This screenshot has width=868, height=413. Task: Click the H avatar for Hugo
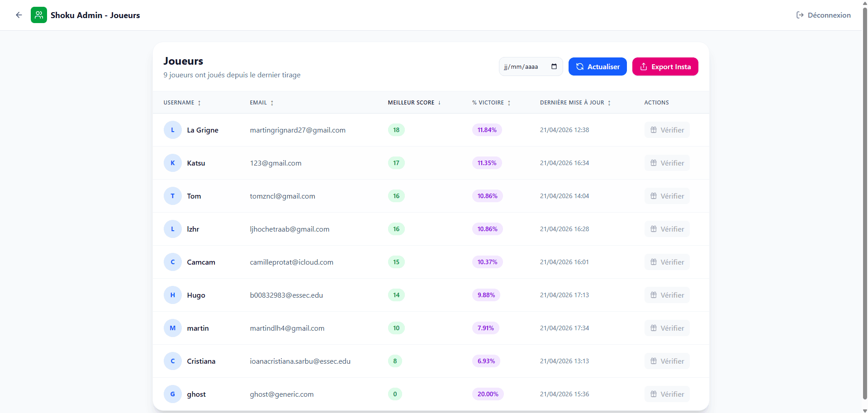tap(173, 295)
